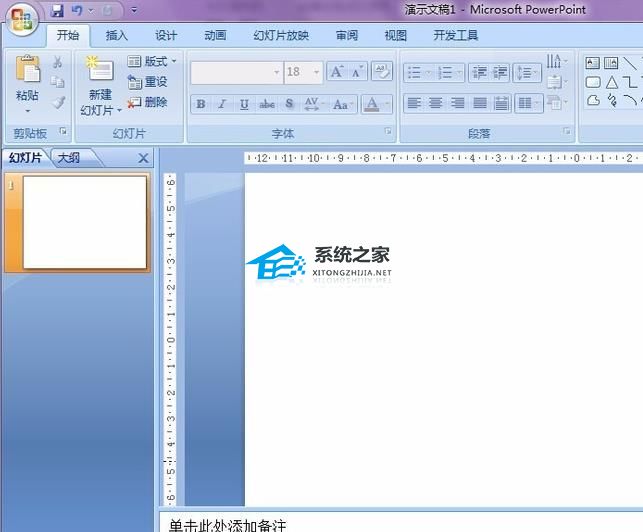This screenshot has height=532, width=643.
Task: Open text direction options
Action: tap(557, 62)
